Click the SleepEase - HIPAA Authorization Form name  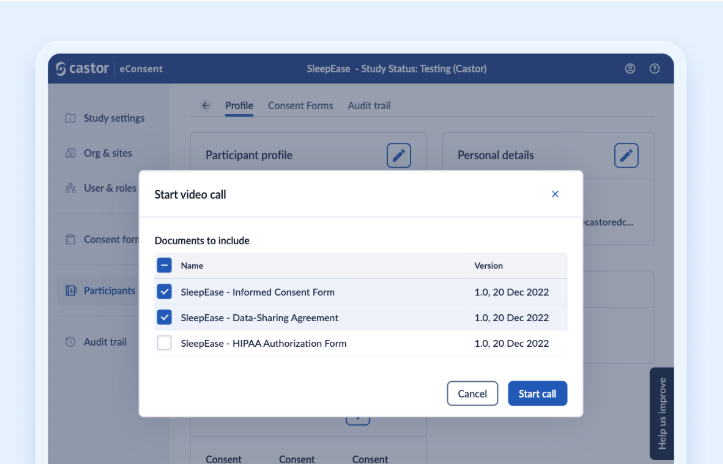click(x=263, y=343)
